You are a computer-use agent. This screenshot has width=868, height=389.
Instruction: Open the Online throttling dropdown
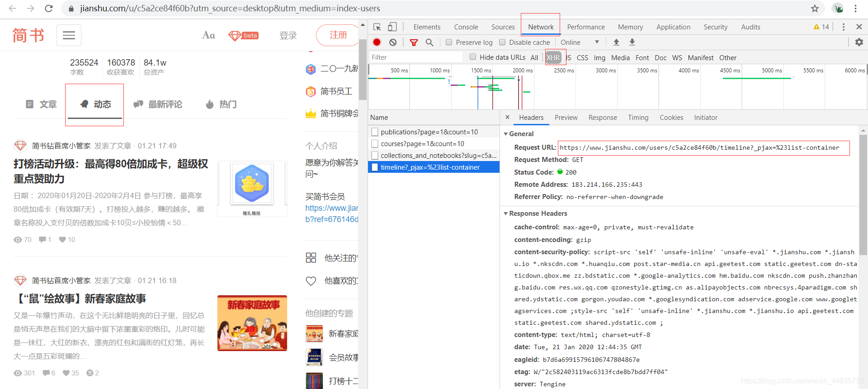click(x=580, y=42)
